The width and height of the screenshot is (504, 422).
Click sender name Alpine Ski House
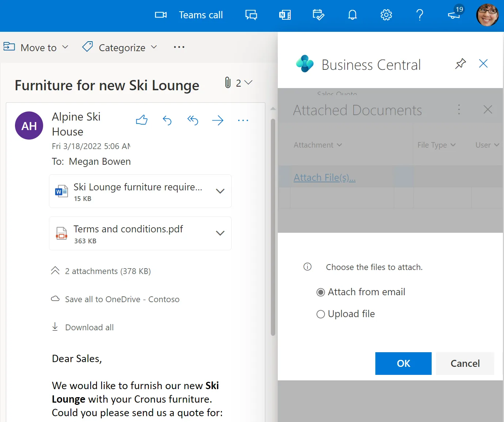pos(76,124)
